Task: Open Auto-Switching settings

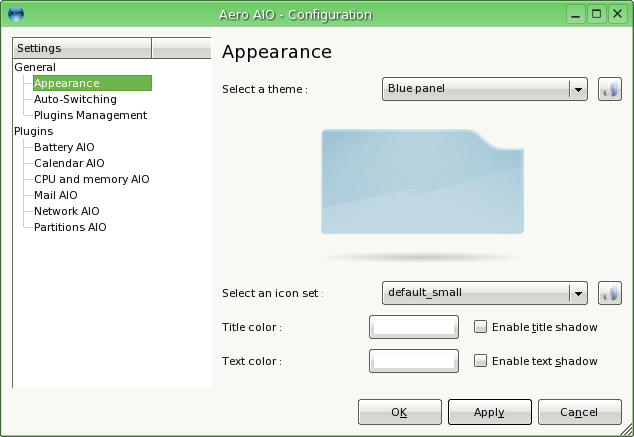Action: 75,99
